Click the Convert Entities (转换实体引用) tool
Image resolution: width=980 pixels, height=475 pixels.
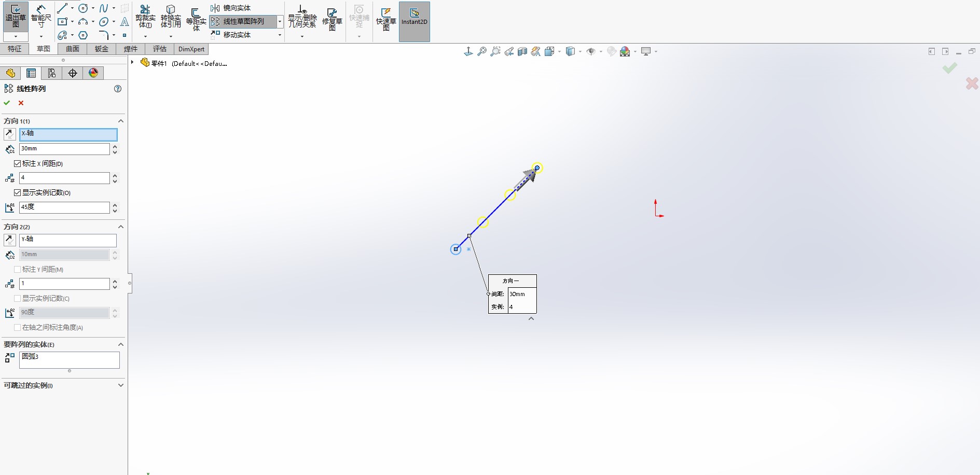[171, 17]
